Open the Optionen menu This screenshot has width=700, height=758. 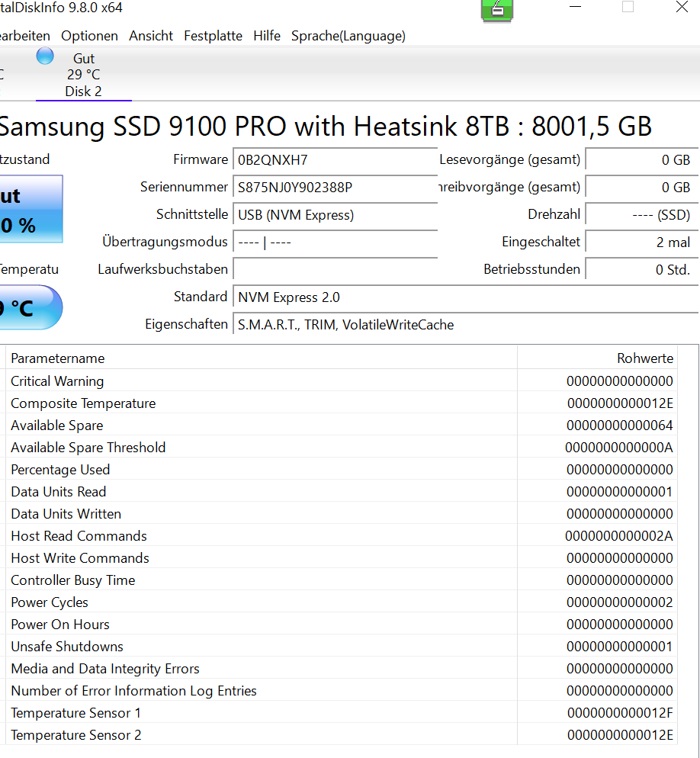pyautogui.click(x=89, y=36)
